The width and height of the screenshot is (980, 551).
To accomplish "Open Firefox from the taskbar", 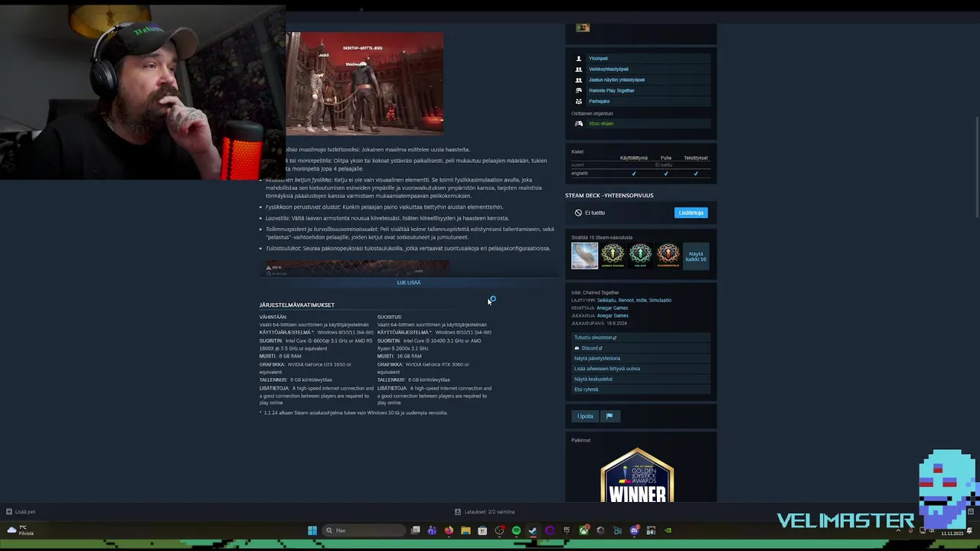I will pos(449,530).
